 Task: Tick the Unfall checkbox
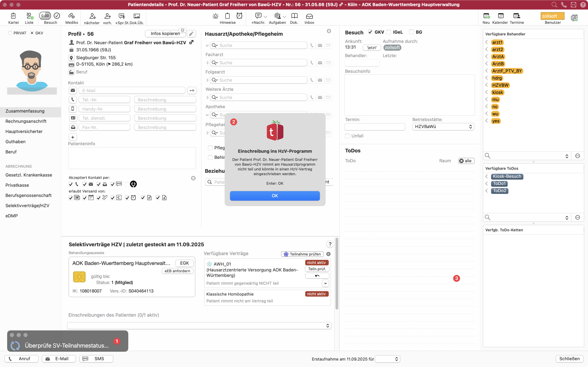347,136
